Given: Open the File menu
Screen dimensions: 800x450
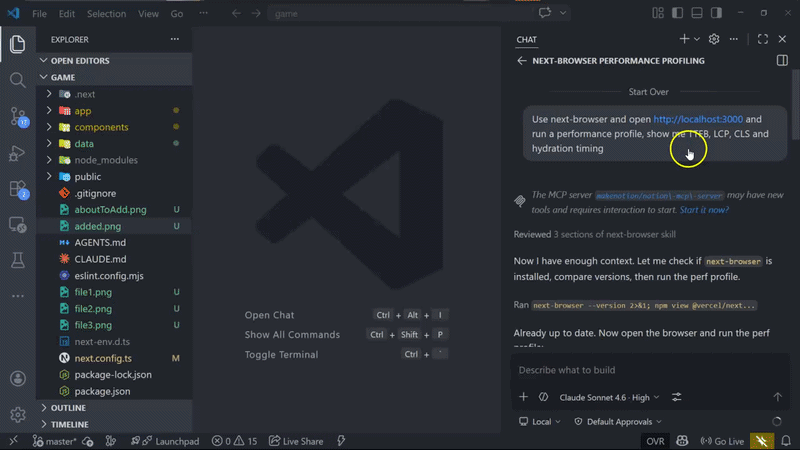Looking at the screenshot, I should [39, 14].
